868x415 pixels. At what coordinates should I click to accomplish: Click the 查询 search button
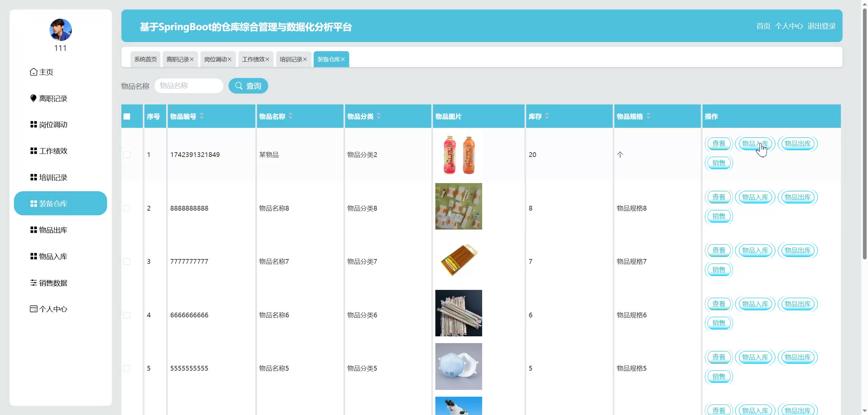[x=248, y=86]
